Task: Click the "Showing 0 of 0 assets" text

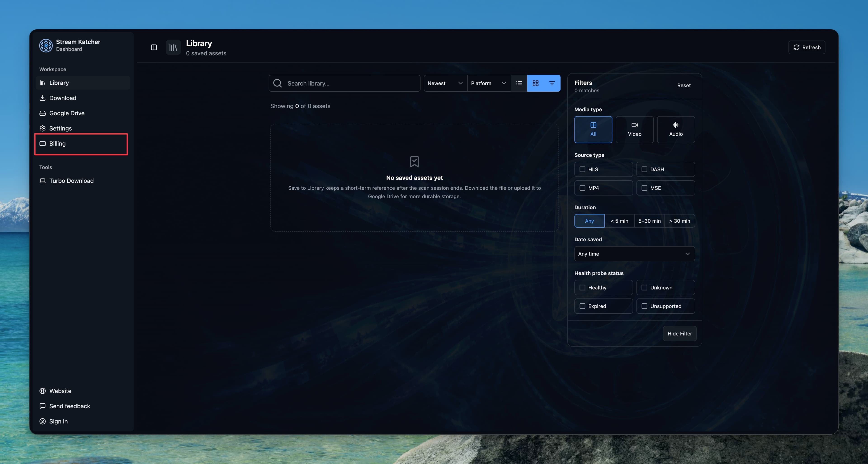Action: tap(300, 106)
